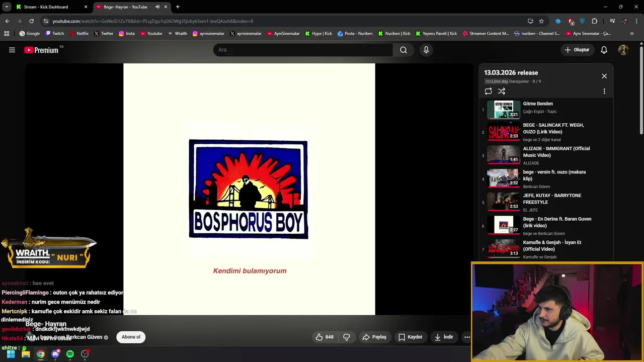Image resolution: width=644 pixels, height=362 pixels.
Task: View site information icon in address bar
Action: tap(46, 21)
